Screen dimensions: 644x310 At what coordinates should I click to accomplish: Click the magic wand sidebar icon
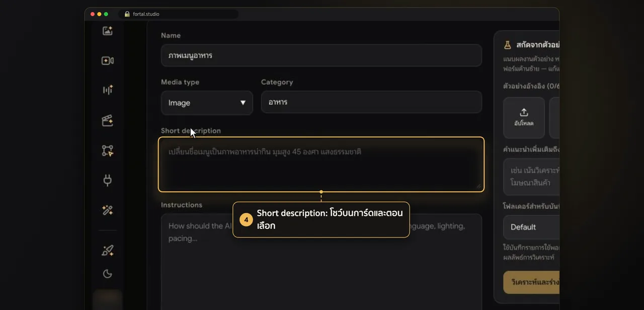point(108,210)
